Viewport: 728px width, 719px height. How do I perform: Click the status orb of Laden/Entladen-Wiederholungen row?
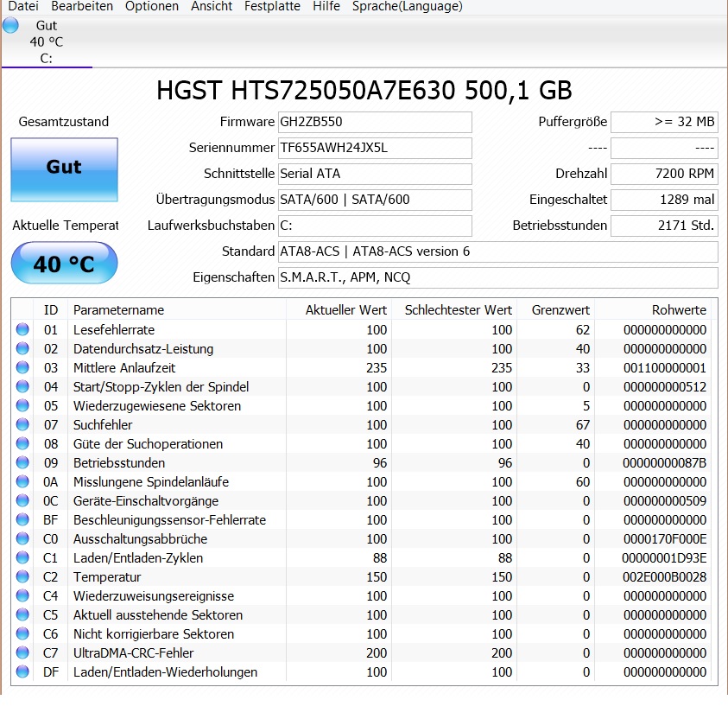[22, 672]
